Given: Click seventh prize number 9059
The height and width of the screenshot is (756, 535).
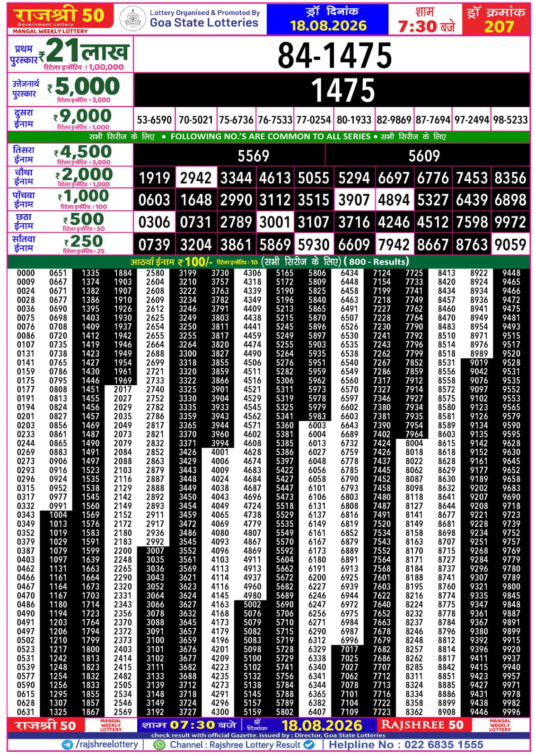Looking at the screenshot, I should [510, 244].
